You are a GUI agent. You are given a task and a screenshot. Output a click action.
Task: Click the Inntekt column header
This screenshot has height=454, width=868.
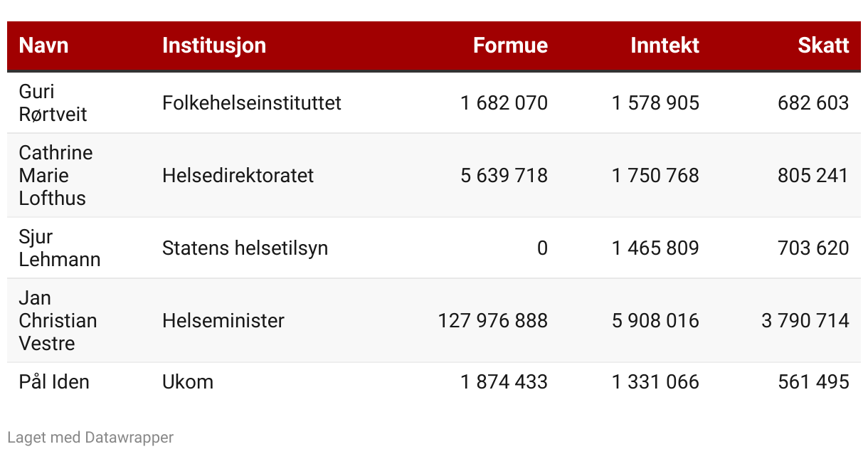pyautogui.click(x=665, y=46)
